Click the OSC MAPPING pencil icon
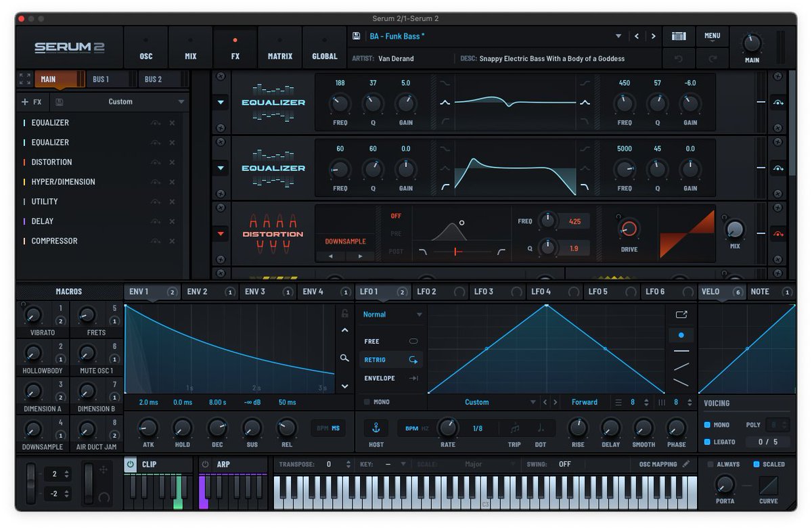 [x=686, y=464]
